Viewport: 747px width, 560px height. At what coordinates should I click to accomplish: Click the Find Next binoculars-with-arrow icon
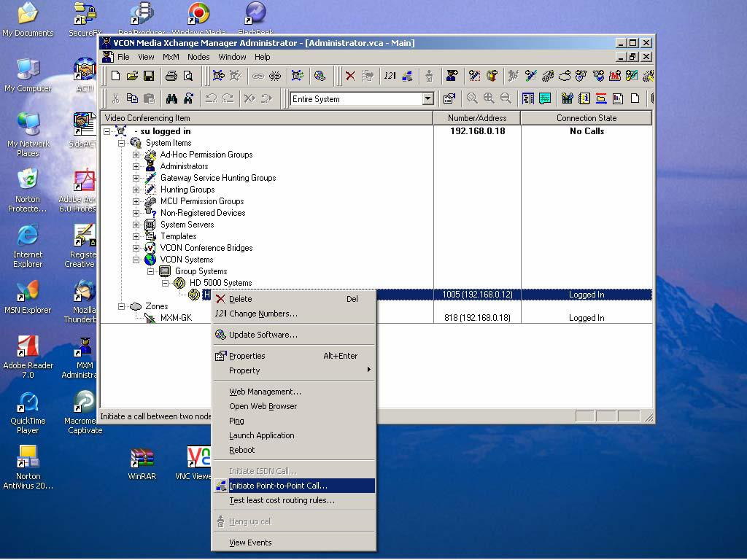(x=189, y=98)
